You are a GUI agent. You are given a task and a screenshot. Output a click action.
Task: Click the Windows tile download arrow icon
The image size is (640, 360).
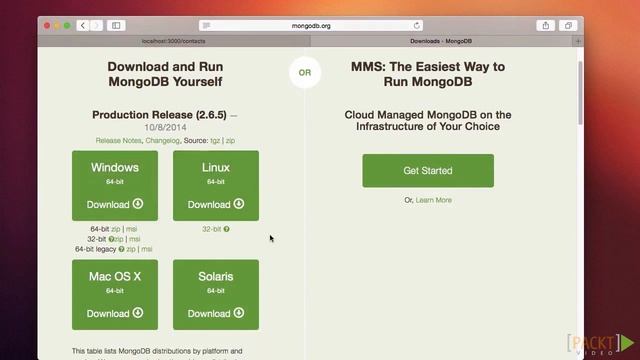click(x=138, y=204)
